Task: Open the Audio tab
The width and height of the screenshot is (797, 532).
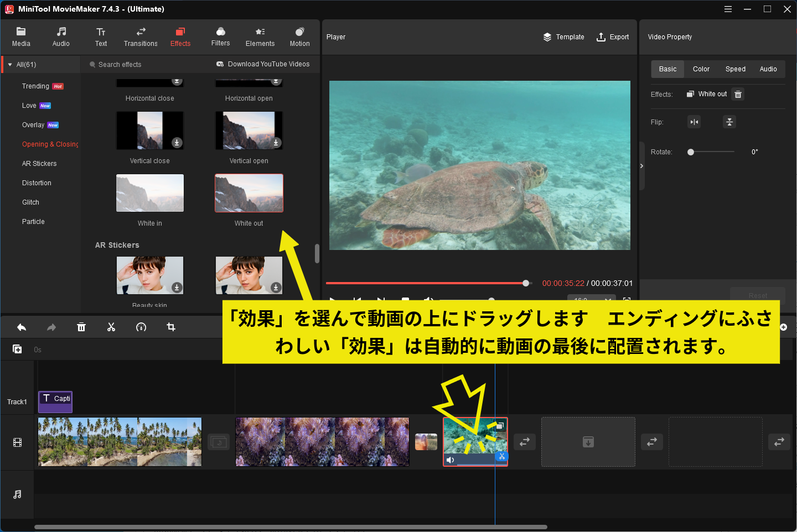Action: (x=61, y=36)
